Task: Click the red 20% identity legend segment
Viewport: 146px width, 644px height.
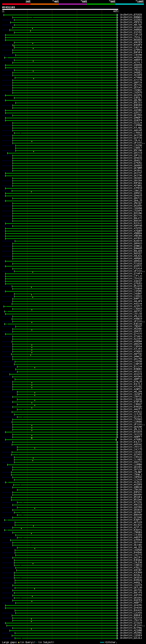Action: tap(16, 4)
